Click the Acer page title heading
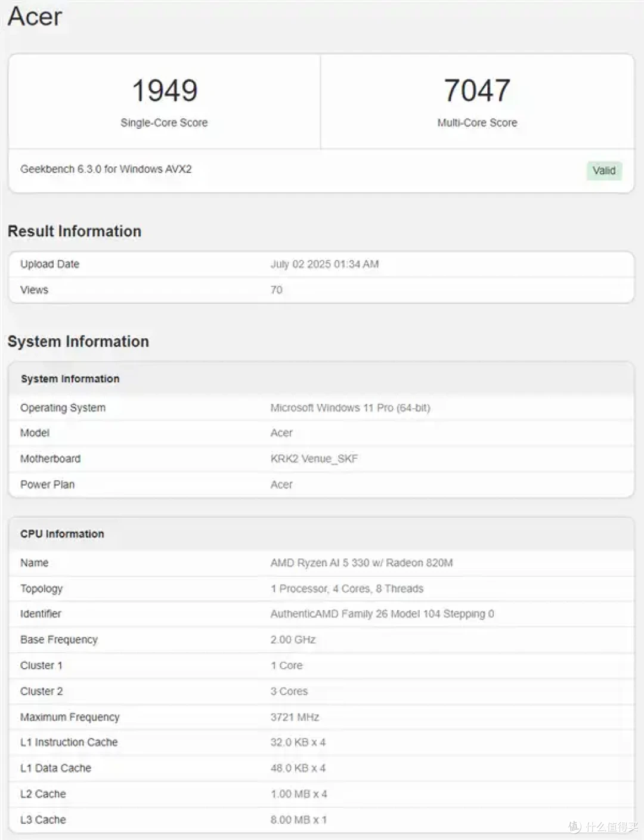 [35, 16]
